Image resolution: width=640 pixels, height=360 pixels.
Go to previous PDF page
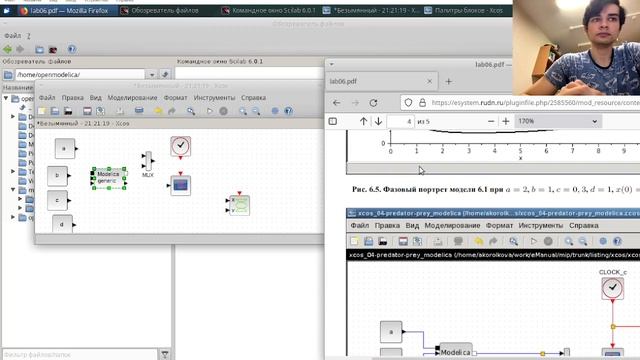tap(363, 121)
